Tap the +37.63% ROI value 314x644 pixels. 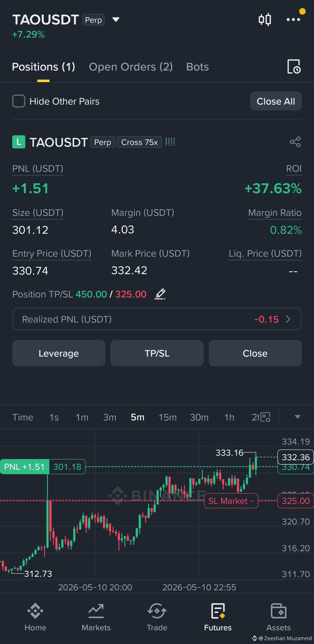click(x=273, y=188)
